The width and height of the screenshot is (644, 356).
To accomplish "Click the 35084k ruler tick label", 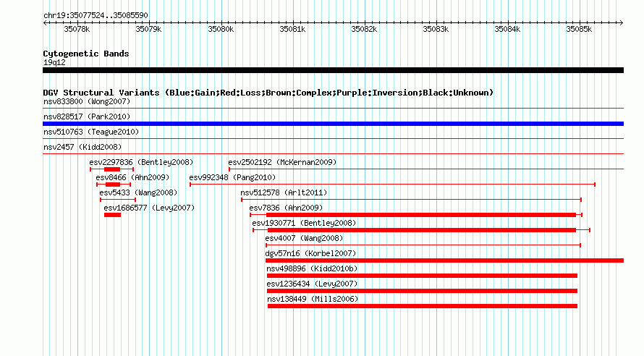I will coord(507,29).
